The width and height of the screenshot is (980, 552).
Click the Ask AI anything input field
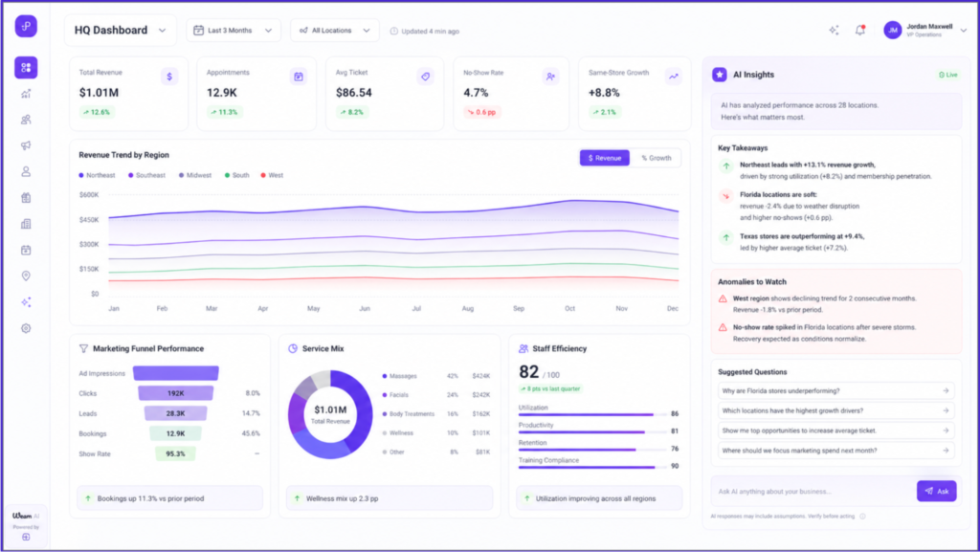[813, 492]
